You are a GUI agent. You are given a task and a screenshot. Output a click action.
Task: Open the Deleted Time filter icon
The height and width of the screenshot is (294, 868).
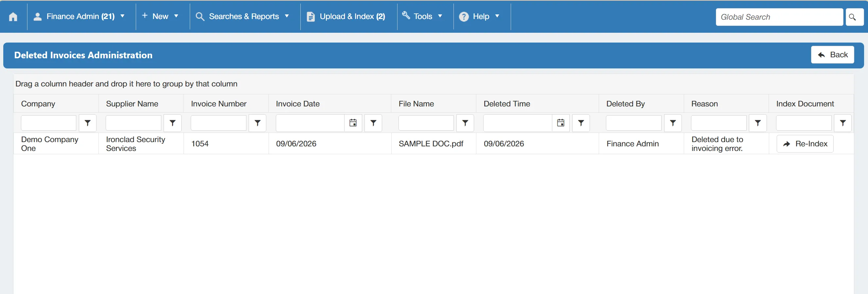(x=581, y=123)
